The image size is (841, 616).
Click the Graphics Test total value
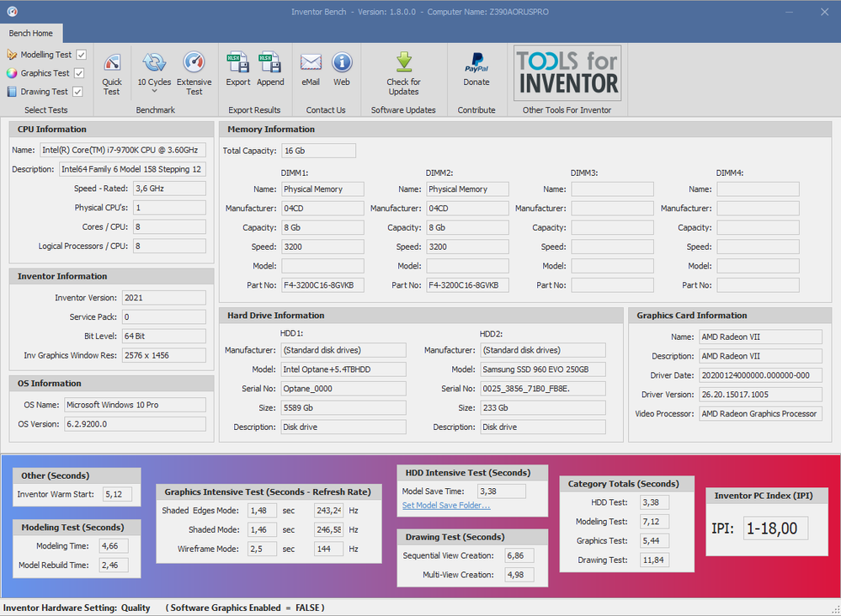[654, 541]
